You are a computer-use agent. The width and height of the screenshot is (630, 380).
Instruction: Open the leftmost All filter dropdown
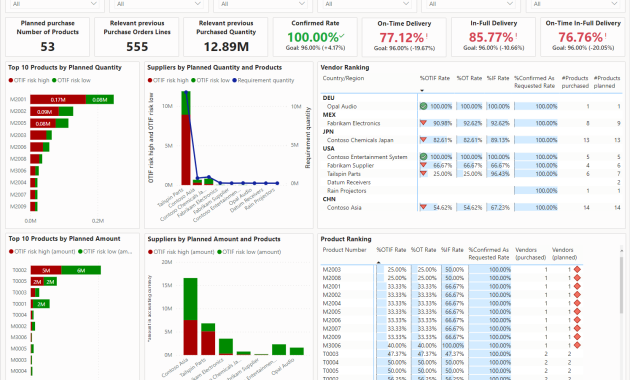tap(55, 4)
